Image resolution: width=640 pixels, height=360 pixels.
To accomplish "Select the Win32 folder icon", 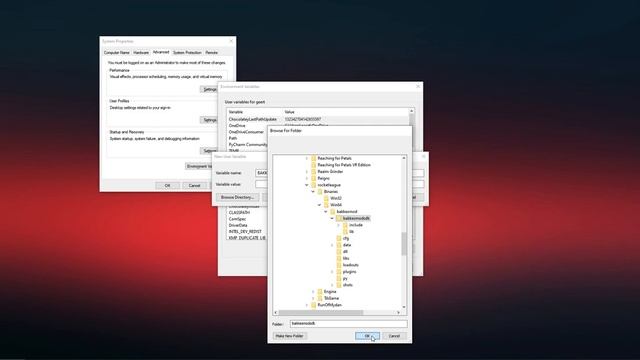I will click(x=326, y=198).
